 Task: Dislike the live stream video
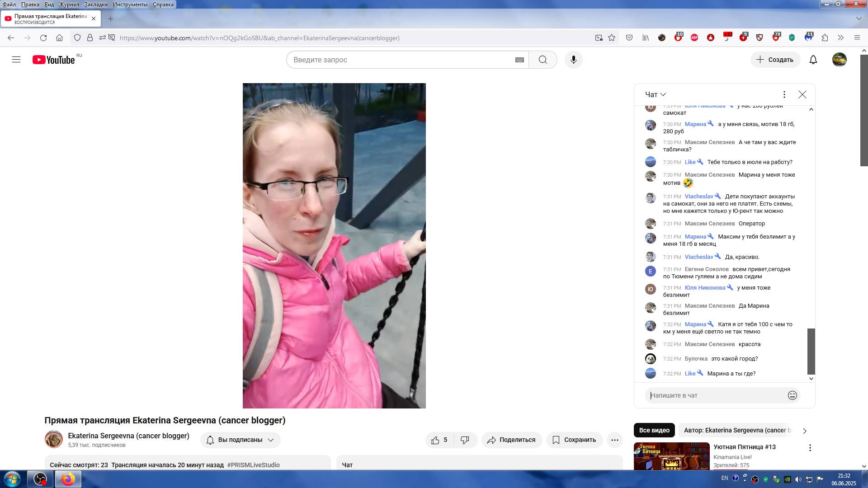pyautogui.click(x=465, y=440)
